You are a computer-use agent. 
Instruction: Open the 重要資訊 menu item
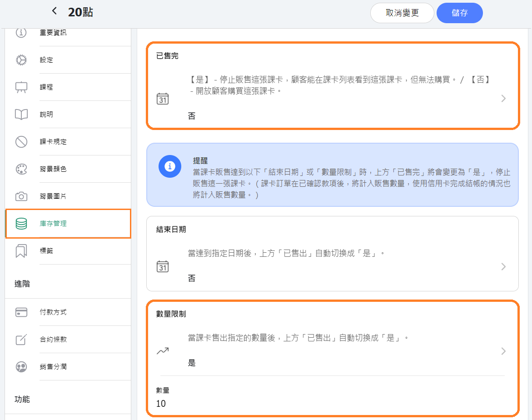pos(53,33)
